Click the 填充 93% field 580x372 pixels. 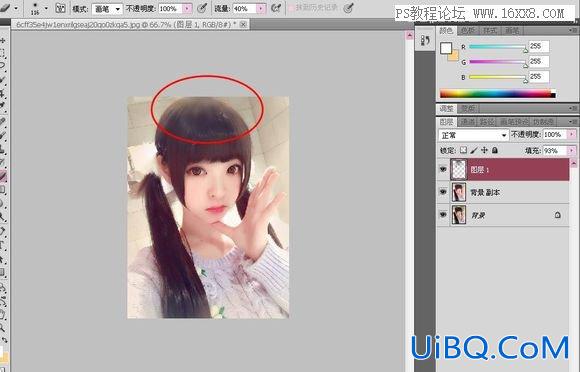[x=555, y=151]
